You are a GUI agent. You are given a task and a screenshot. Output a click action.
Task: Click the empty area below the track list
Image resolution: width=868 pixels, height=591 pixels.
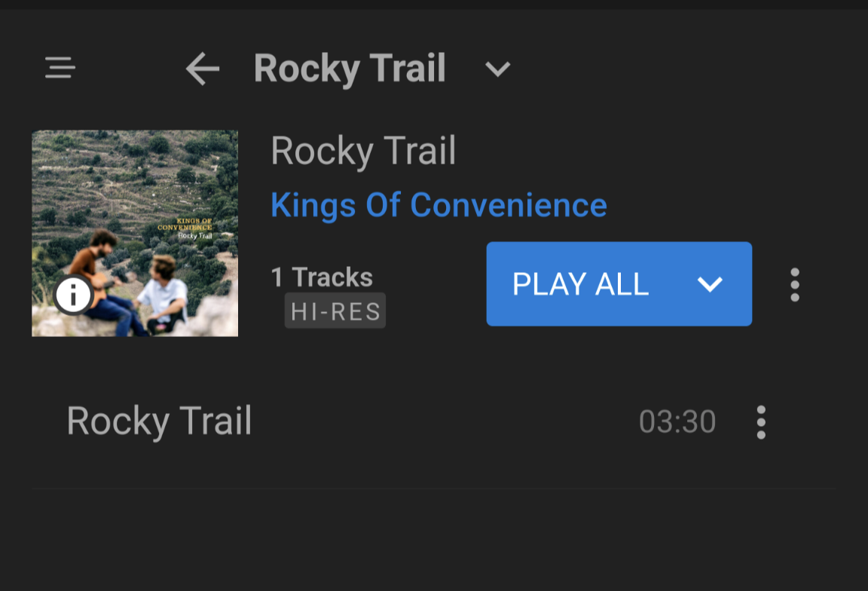[434, 543]
